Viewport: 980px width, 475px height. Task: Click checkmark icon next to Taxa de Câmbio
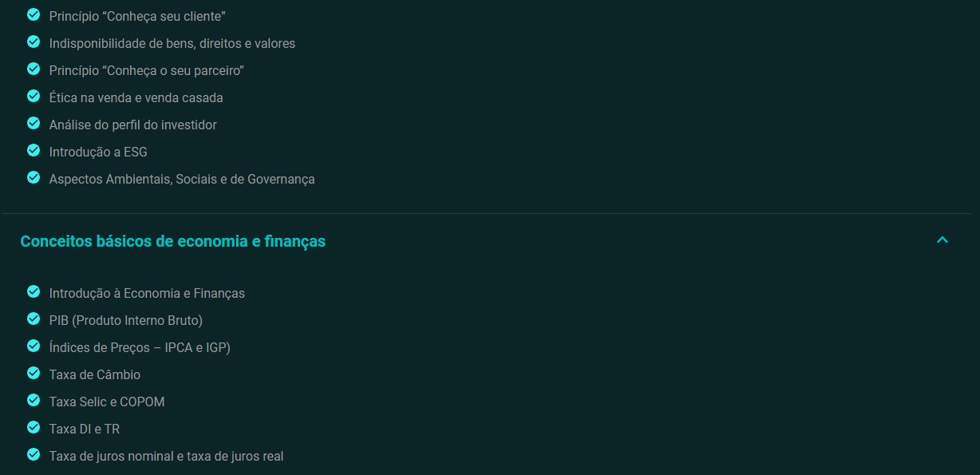point(34,373)
